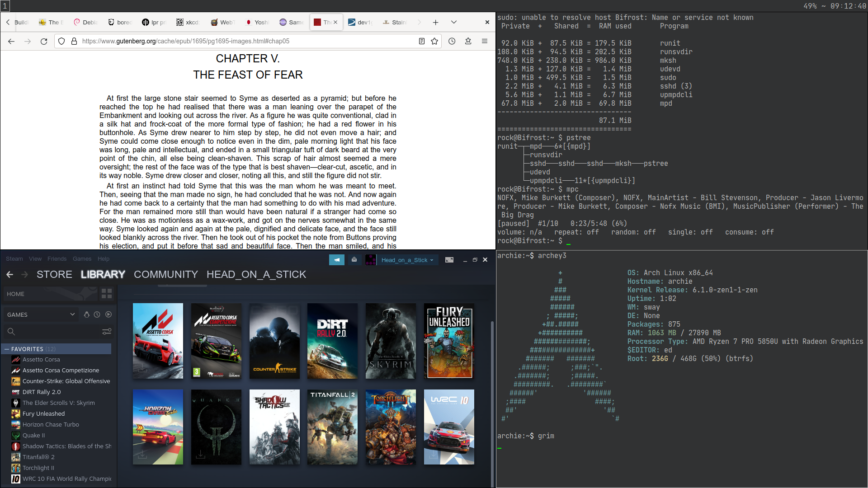
Task: Search Steam library by name
Action: pos(52,332)
